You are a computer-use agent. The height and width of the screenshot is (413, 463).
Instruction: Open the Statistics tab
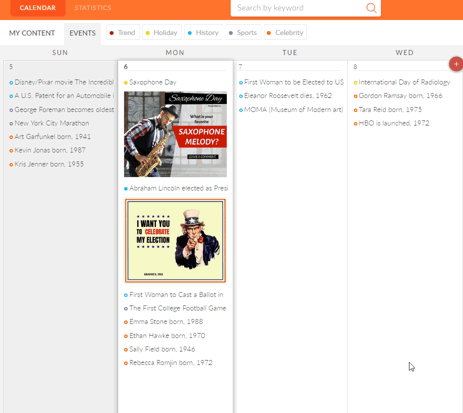coord(93,8)
